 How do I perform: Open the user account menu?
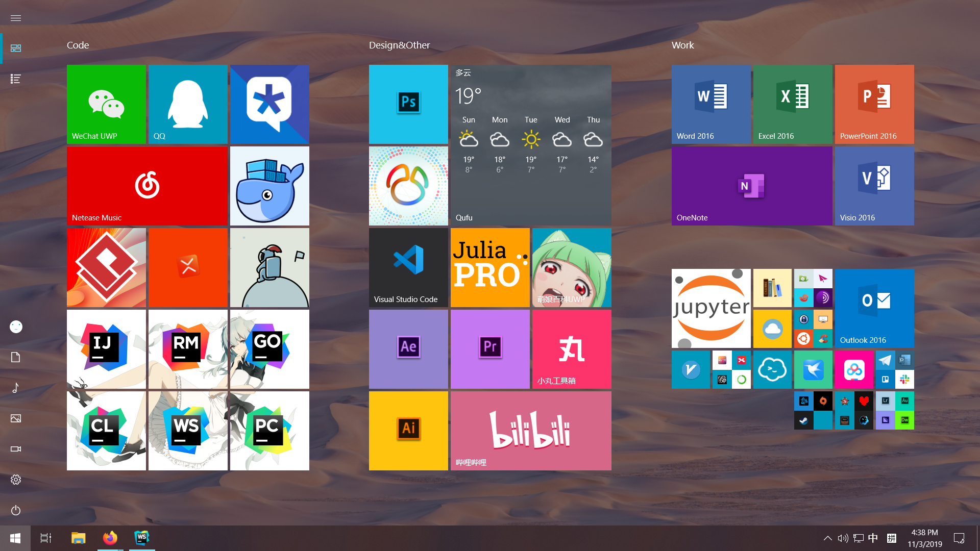pyautogui.click(x=16, y=327)
